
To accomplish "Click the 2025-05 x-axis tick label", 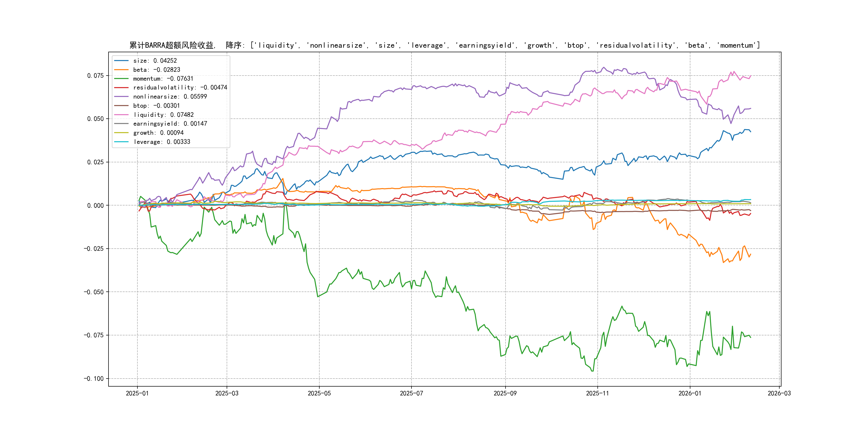I will 319,393.
